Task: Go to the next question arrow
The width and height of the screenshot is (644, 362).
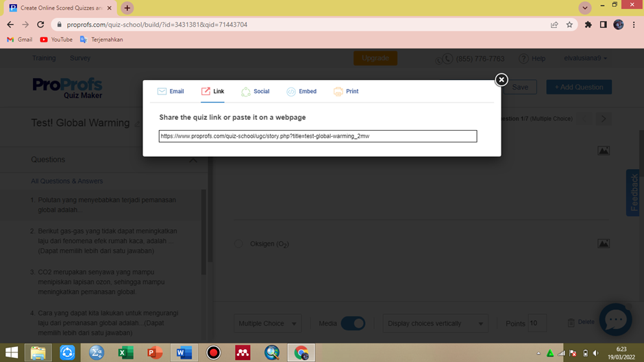Action: (x=604, y=119)
